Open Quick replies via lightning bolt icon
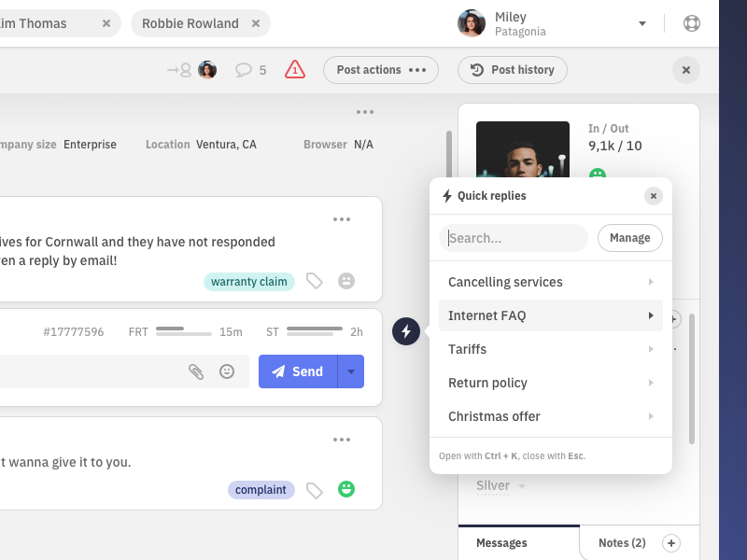Viewport: 747px width, 560px height. (x=406, y=331)
